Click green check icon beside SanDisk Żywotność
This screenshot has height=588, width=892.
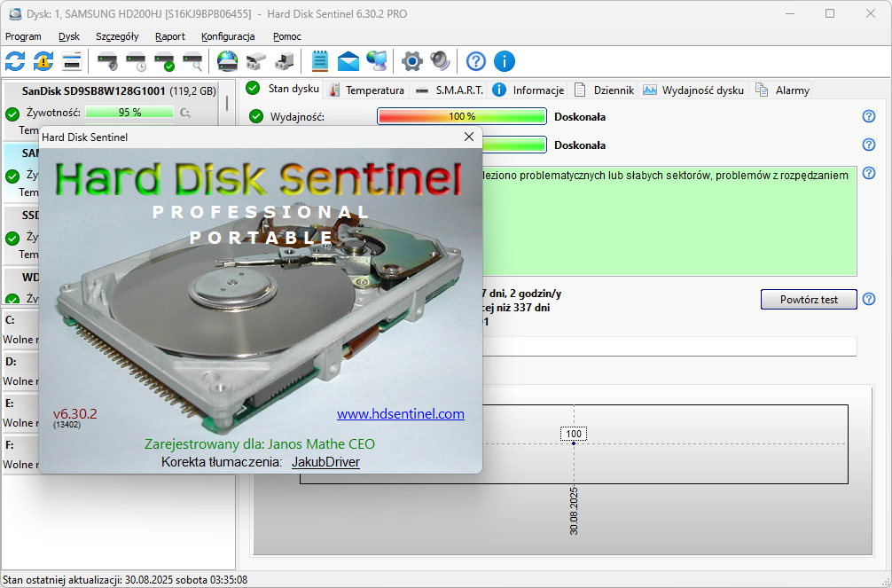(x=12, y=114)
